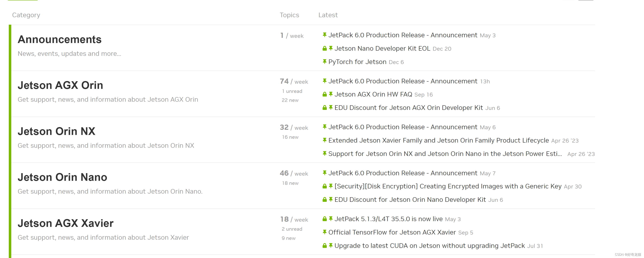Click pin icon beside JetPack 6.0 topic dated May 6
The image size is (644, 258).
point(325,127)
